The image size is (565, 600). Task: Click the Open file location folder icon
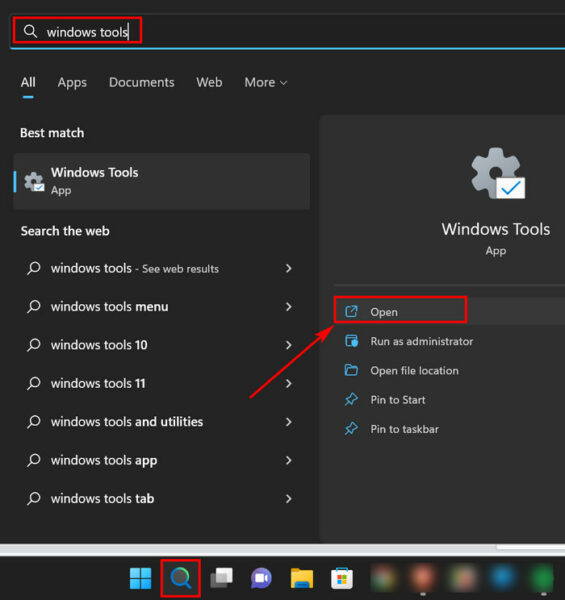click(x=351, y=370)
